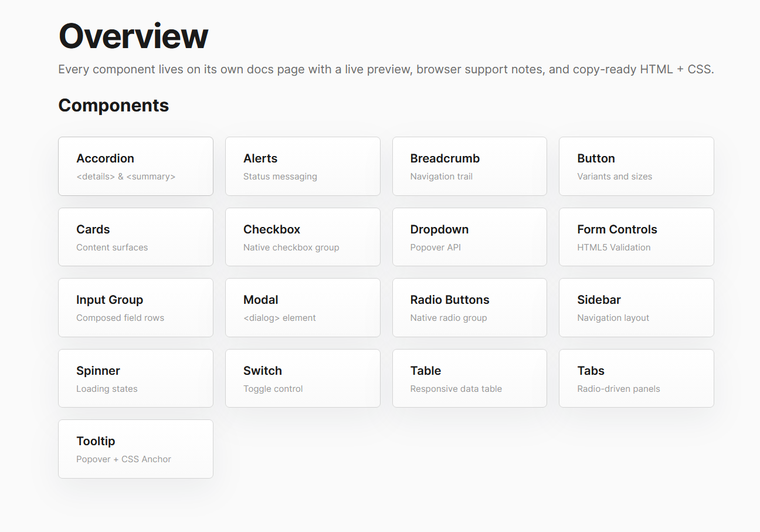Open the Sidebar navigation layout page

point(636,307)
